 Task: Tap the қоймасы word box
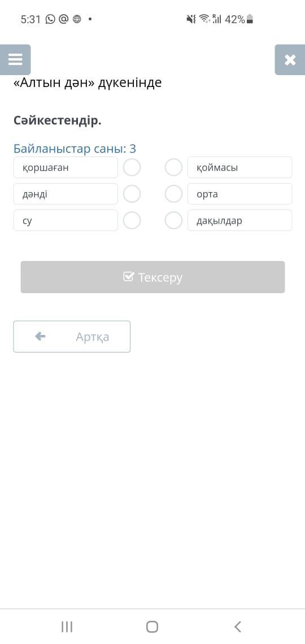coord(239,168)
